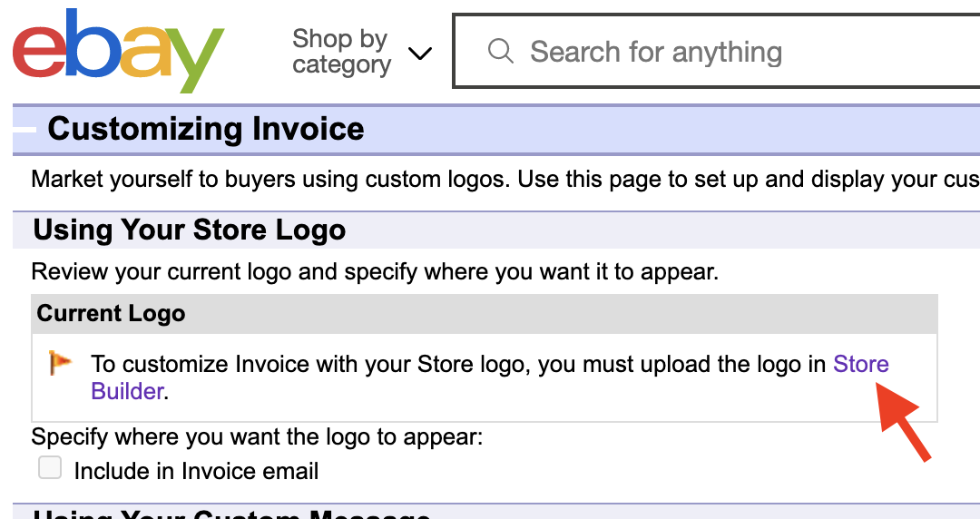This screenshot has width=980, height=519.
Task: Click the orange flag notice icon
Action: [x=60, y=363]
